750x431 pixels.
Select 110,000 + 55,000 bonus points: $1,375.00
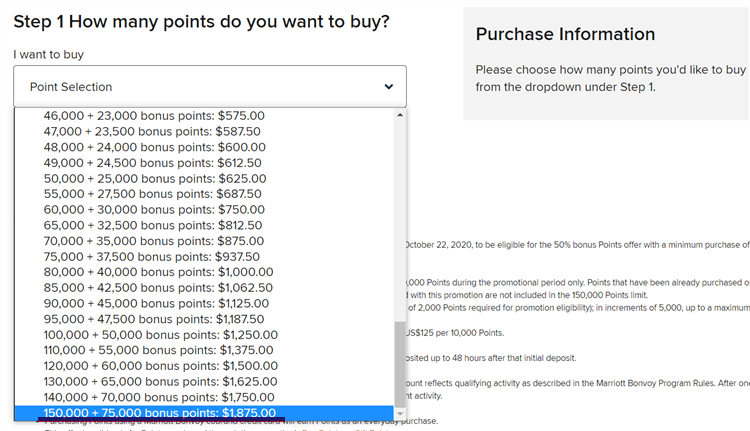[160, 350]
